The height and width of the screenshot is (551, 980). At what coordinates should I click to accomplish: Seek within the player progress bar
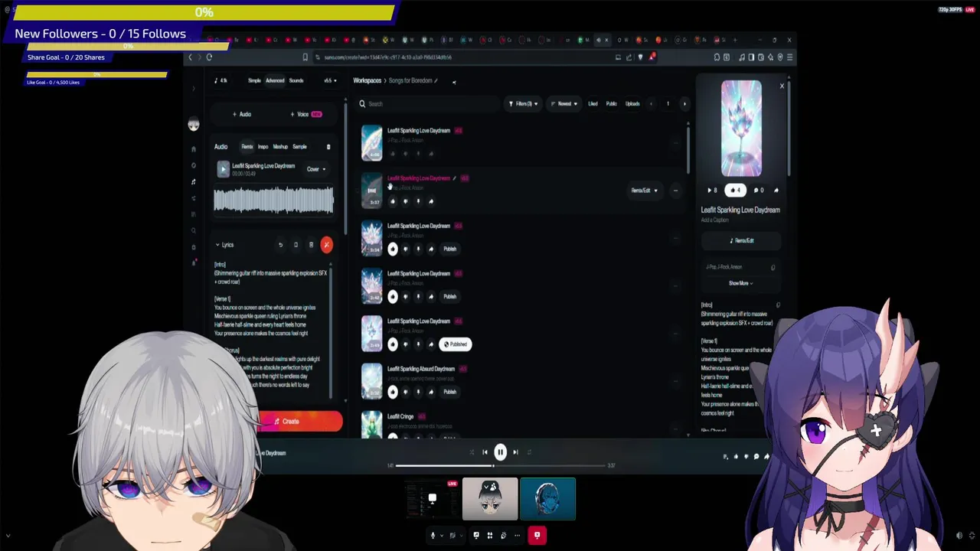[x=500, y=465]
